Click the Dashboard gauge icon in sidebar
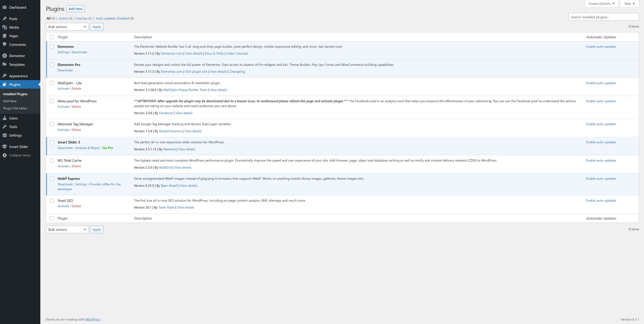This screenshot has height=324, width=644. pyautogui.click(x=5, y=7)
